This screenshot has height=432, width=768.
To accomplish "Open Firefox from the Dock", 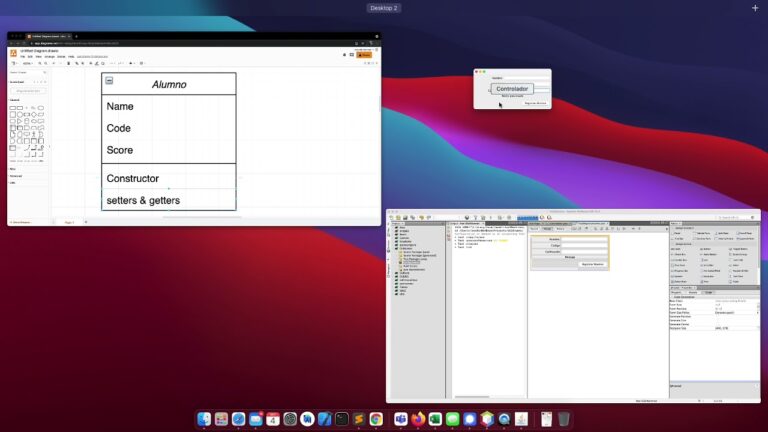I will [x=418, y=419].
